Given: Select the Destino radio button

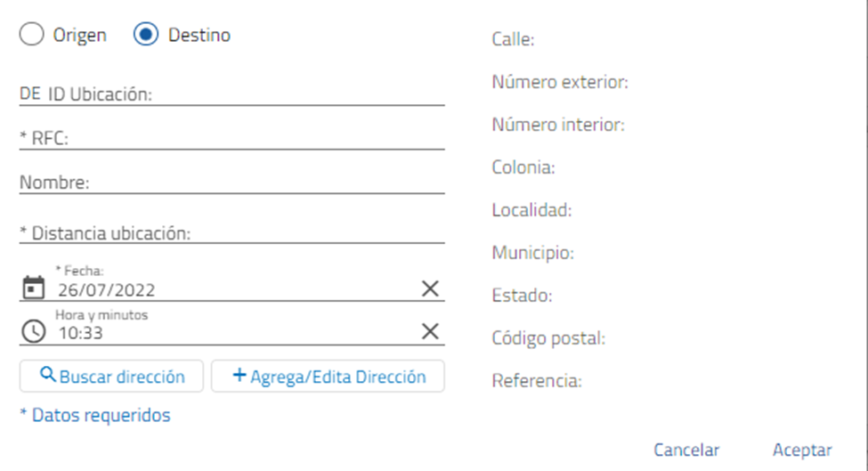Looking at the screenshot, I should (145, 36).
